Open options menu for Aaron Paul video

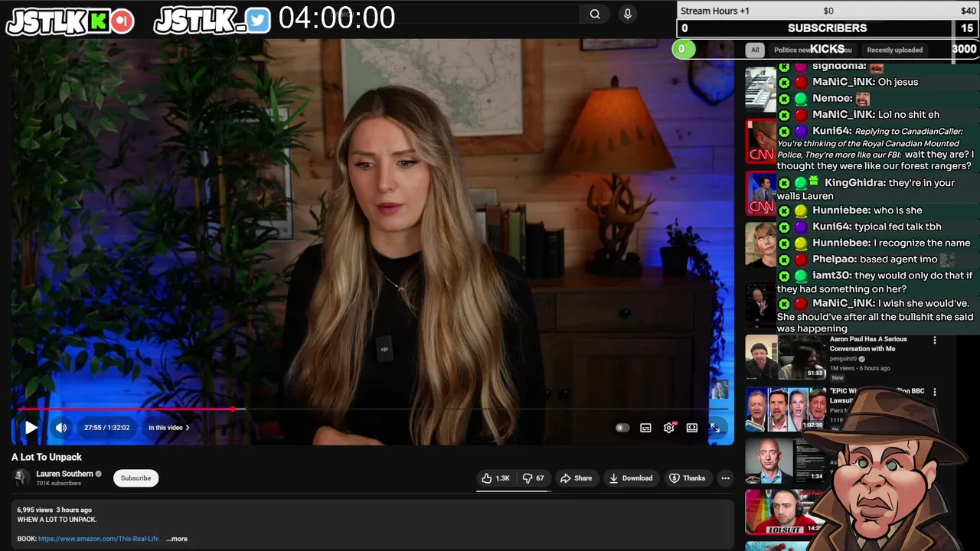(934, 340)
